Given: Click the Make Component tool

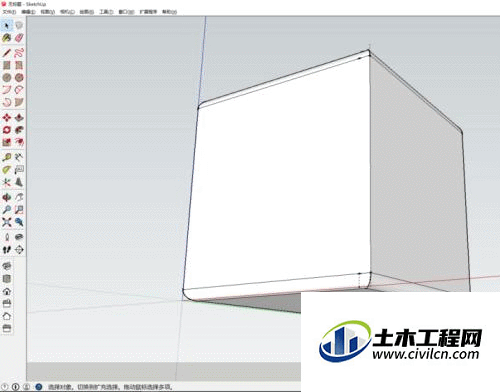Looking at the screenshot, I should [x=19, y=26].
